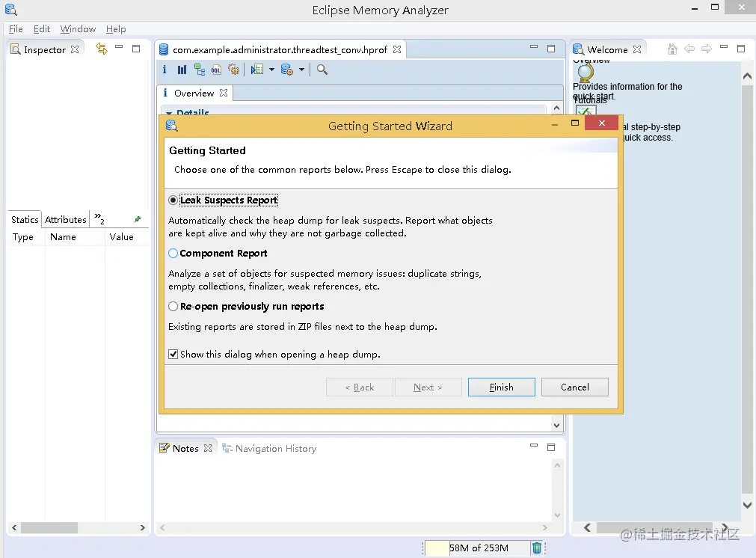756x558 pixels.
Task: Click the Overview globe icon in Welcome
Action: pos(586,73)
